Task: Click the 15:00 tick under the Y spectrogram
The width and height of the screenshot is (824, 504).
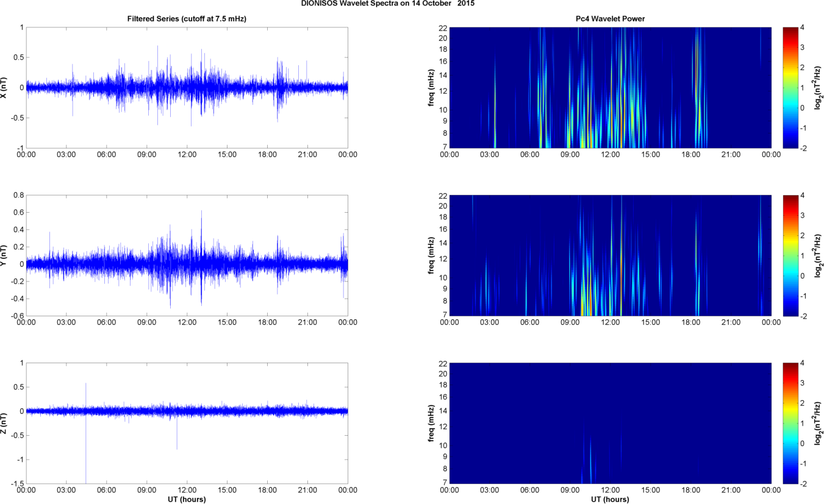Action: point(651,322)
